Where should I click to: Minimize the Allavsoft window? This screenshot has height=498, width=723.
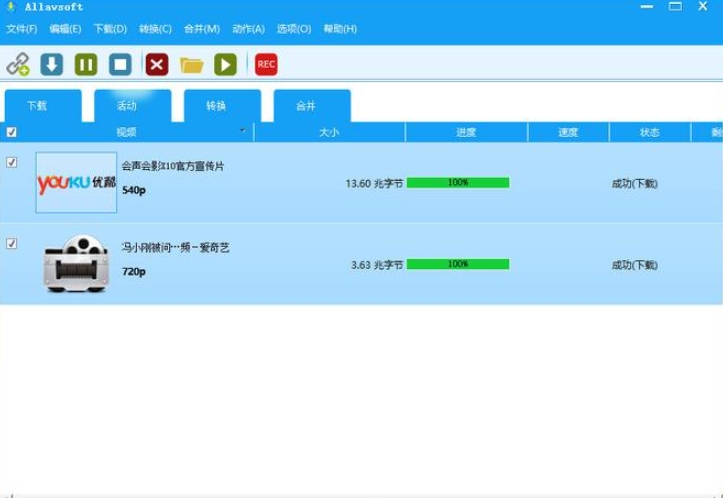(647, 6)
